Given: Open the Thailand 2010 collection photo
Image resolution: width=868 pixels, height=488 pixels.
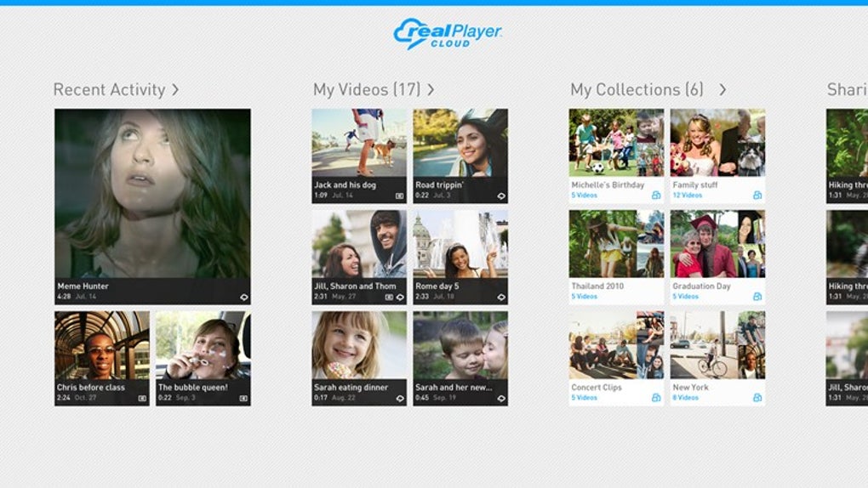Looking at the screenshot, I should pyautogui.click(x=616, y=244).
